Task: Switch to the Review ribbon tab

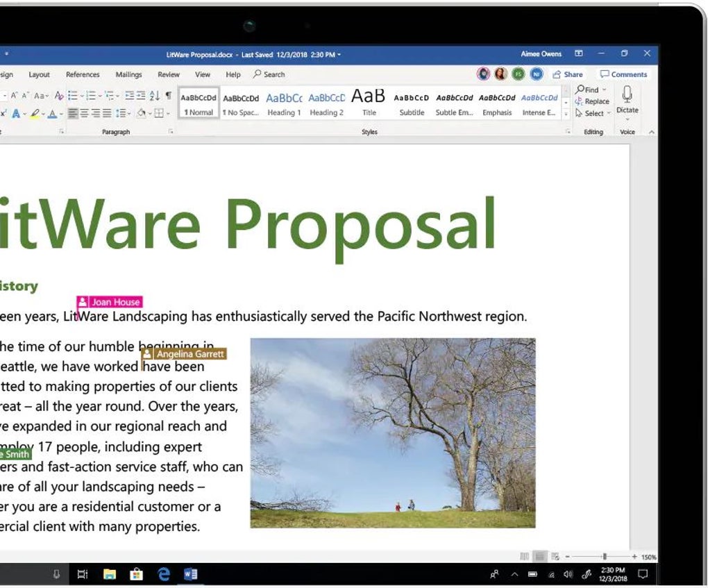Action: pos(169,74)
